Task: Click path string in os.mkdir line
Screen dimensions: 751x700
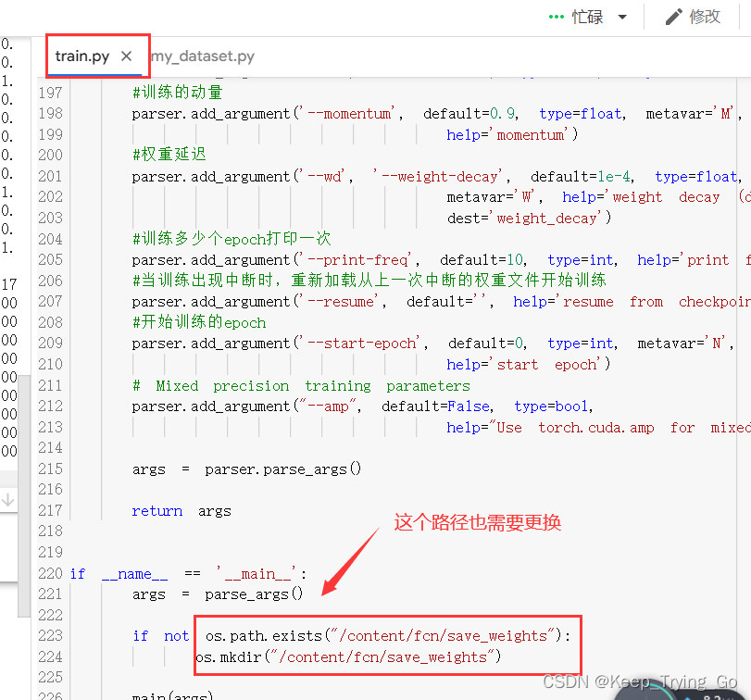Action: tap(383, 656)
